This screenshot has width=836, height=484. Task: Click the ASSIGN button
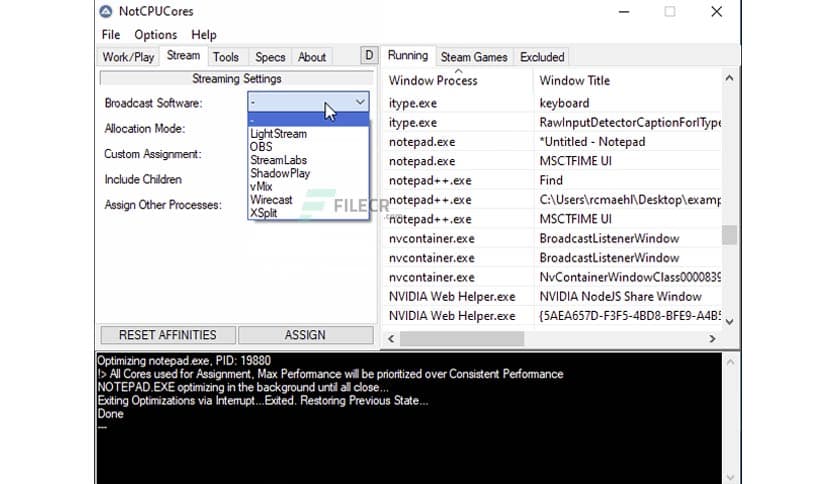306,335
